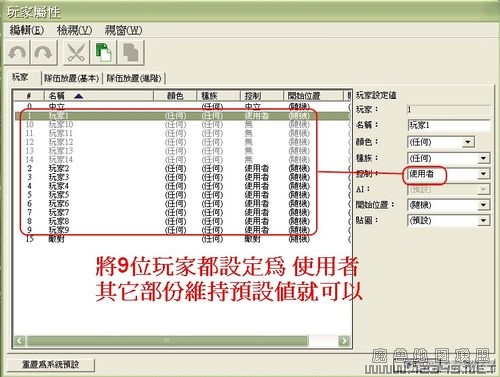Select the 玩家14 row
The height and width of the screenshot is (377, 500).
pyautogui.click(x=182, y=159)
